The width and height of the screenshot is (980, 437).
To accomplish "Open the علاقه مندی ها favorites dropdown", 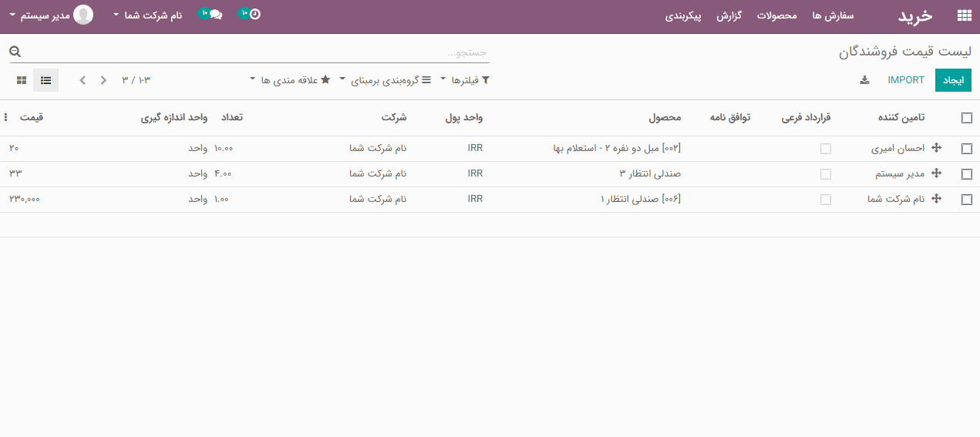I will pos(290,80).
